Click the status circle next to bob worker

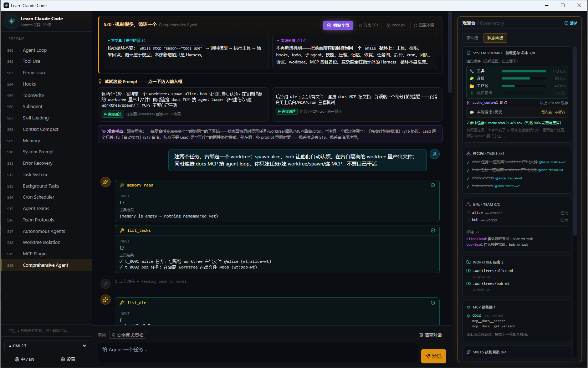[468, 220]
